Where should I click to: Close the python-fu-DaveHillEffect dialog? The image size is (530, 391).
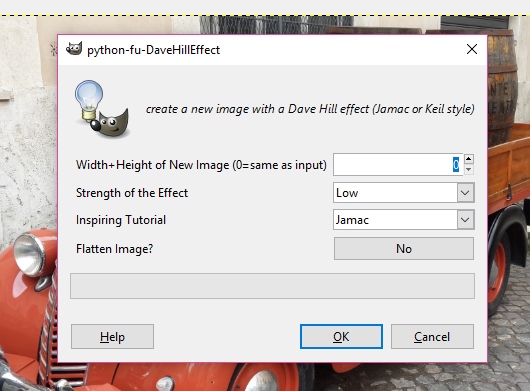[472, 49]
